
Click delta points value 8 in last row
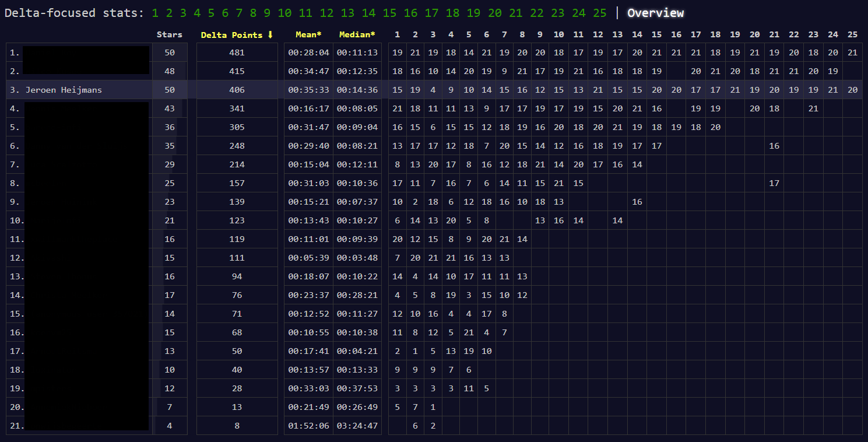[x=237, y=426]
